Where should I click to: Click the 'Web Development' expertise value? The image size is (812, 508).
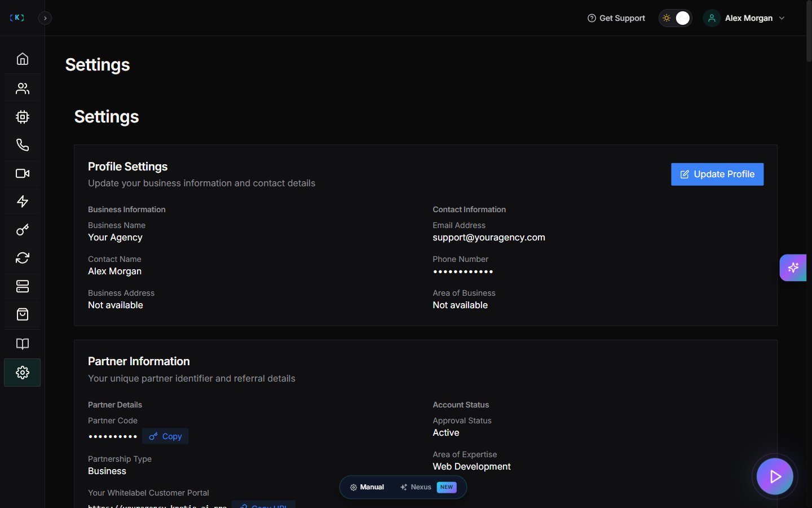point(471,467)
